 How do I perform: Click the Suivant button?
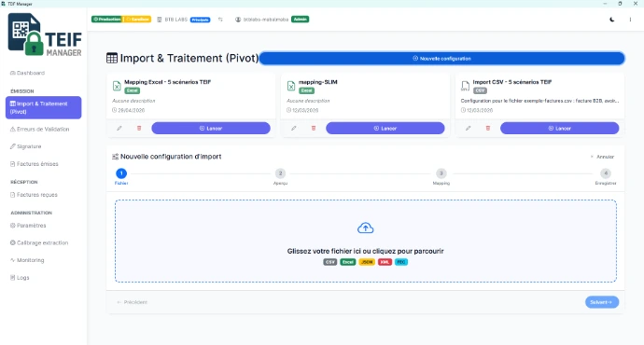click(602, 302)
